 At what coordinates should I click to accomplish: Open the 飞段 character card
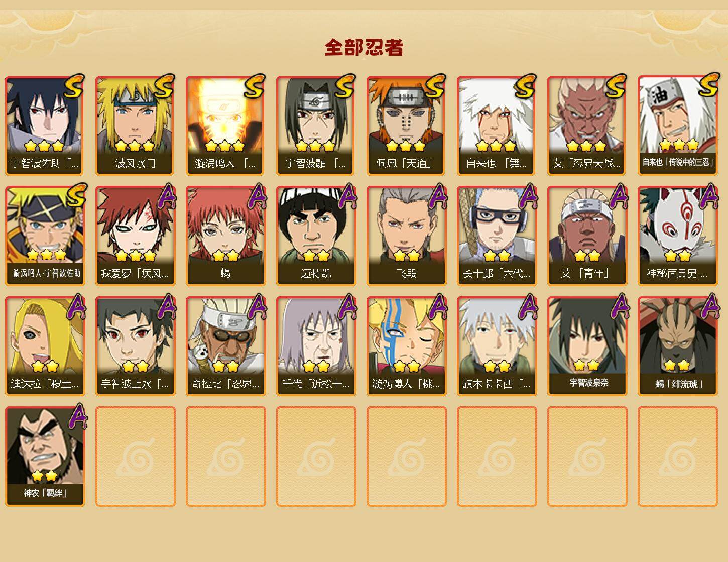click(406, 236)
